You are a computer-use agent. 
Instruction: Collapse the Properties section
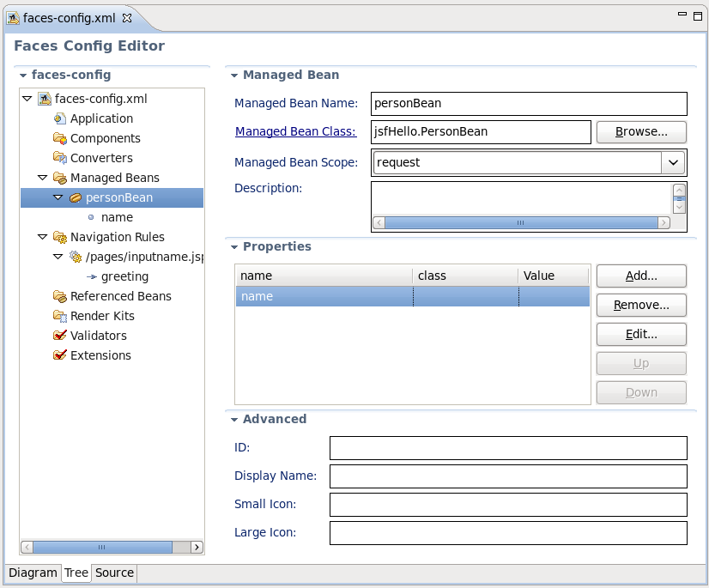click(x=233, y=247)
